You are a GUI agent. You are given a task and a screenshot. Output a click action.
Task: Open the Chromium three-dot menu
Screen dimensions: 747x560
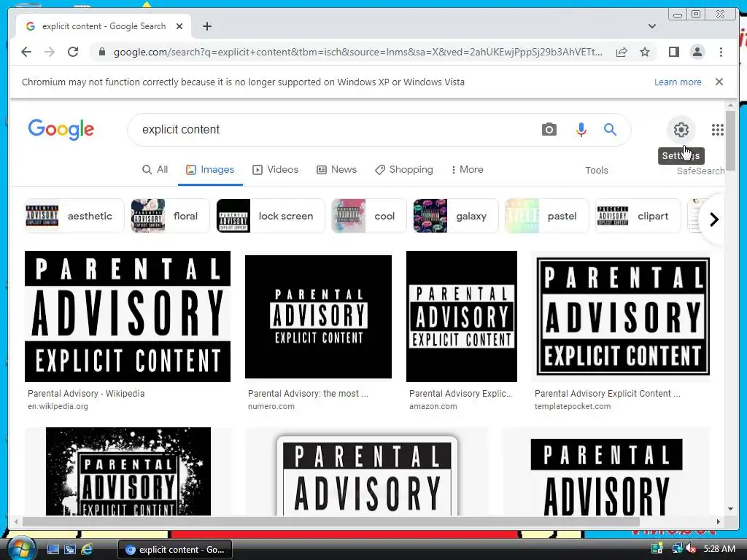pyautogui.click(x=721, y=52)
